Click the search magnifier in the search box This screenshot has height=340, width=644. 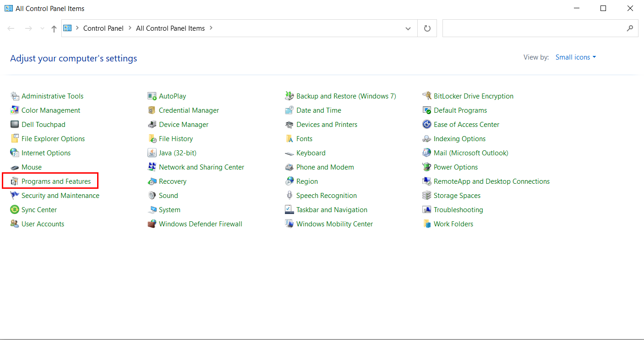(630, 28)
